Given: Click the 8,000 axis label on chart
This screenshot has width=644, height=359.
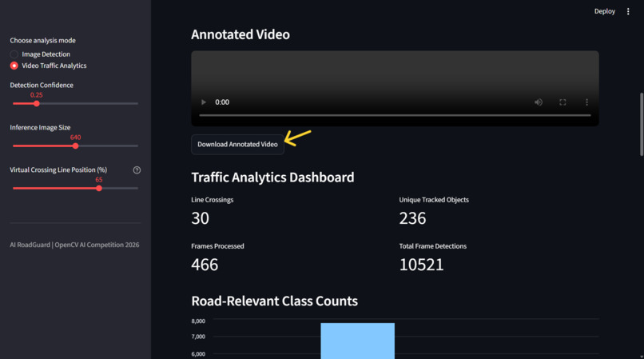Looking at the screenshot, I should tap(198, 321).
